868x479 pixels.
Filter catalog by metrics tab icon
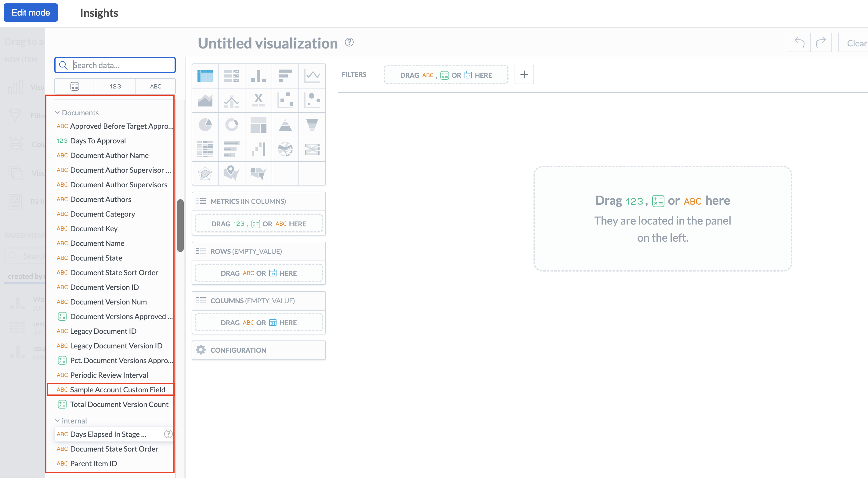click(74, 86)
